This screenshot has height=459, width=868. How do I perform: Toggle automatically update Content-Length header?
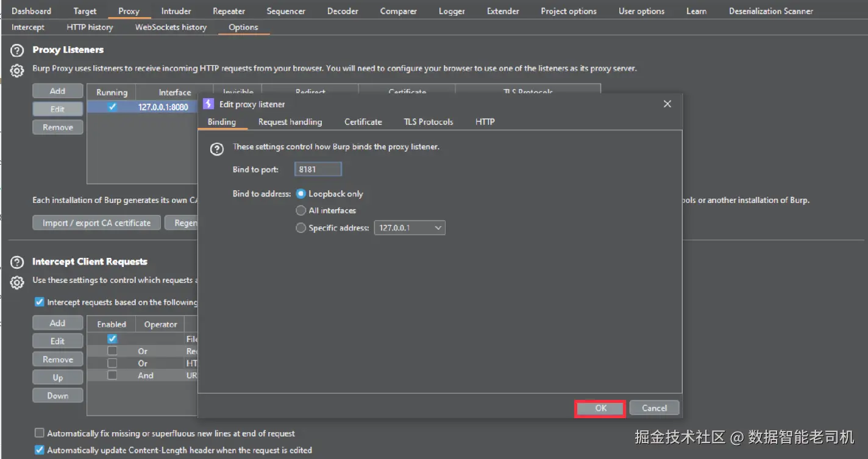point(40,450)
